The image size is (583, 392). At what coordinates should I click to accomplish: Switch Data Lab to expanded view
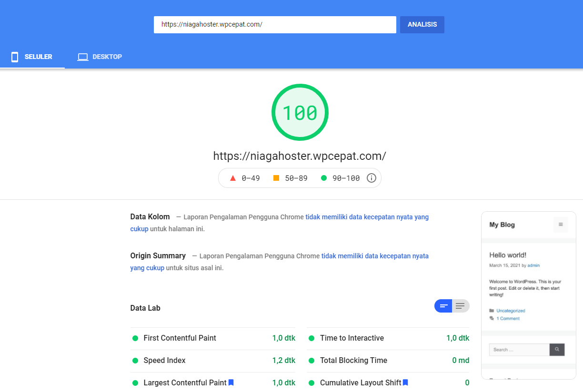click(460, 306)
